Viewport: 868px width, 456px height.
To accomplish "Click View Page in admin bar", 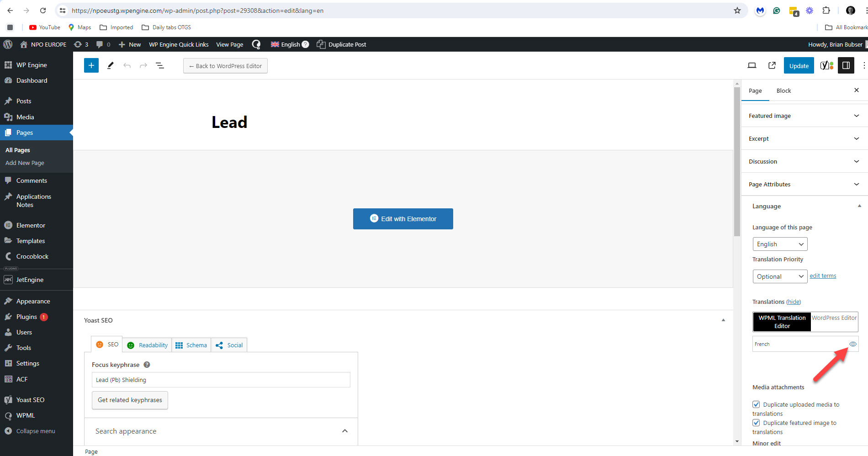I will [x=229, y=44].
